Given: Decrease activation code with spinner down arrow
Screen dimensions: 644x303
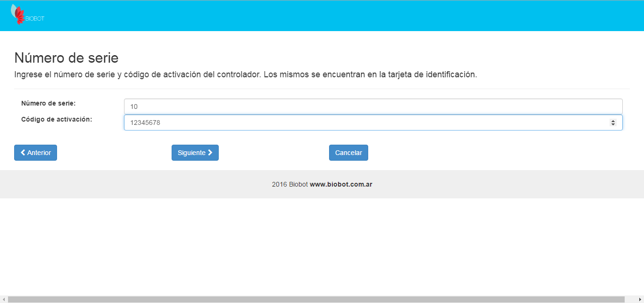Looking at the screenshot, I should [613, 124].
